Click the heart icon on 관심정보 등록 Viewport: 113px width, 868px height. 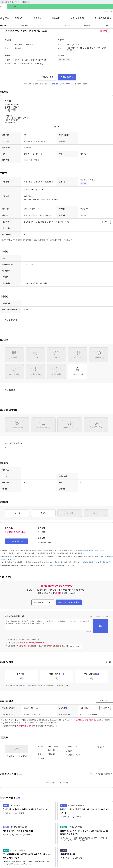[x=41, y=77]
